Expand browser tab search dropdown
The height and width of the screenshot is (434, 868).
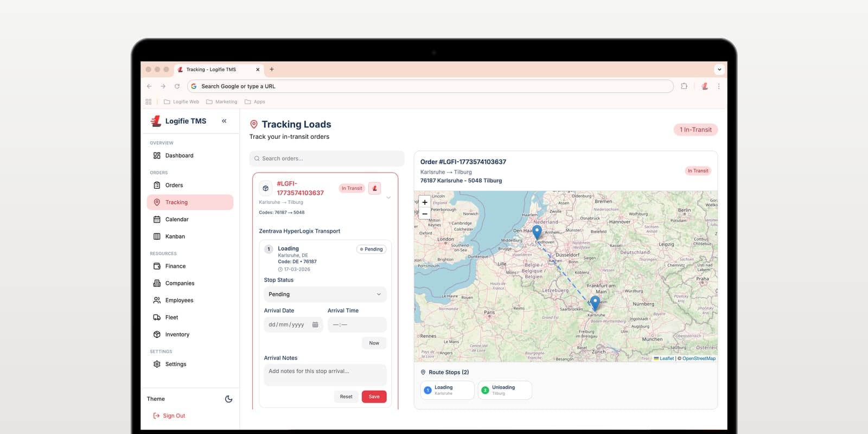click(719, 69)
